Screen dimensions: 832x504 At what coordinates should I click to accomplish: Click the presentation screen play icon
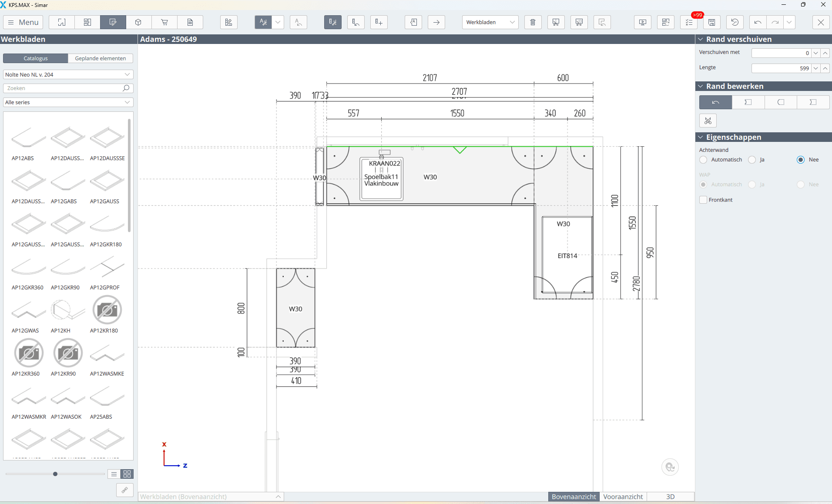click(x=643, y=22)
